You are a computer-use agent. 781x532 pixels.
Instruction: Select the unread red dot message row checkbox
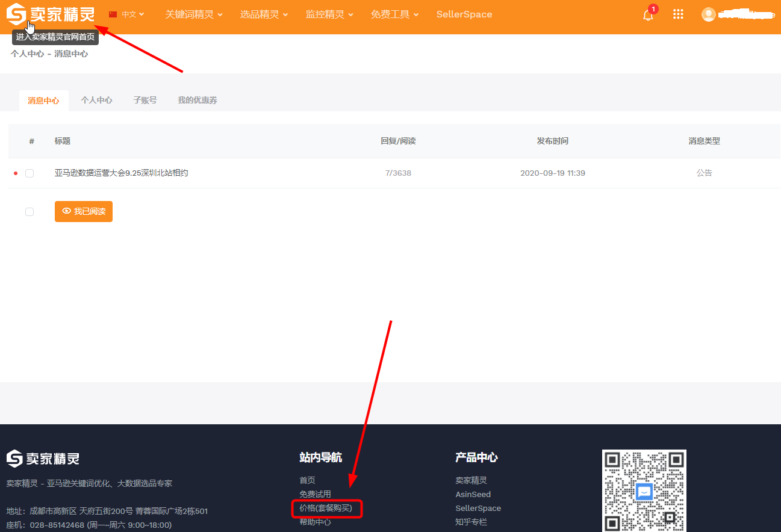pyautogui.click(x=30, y=173)
